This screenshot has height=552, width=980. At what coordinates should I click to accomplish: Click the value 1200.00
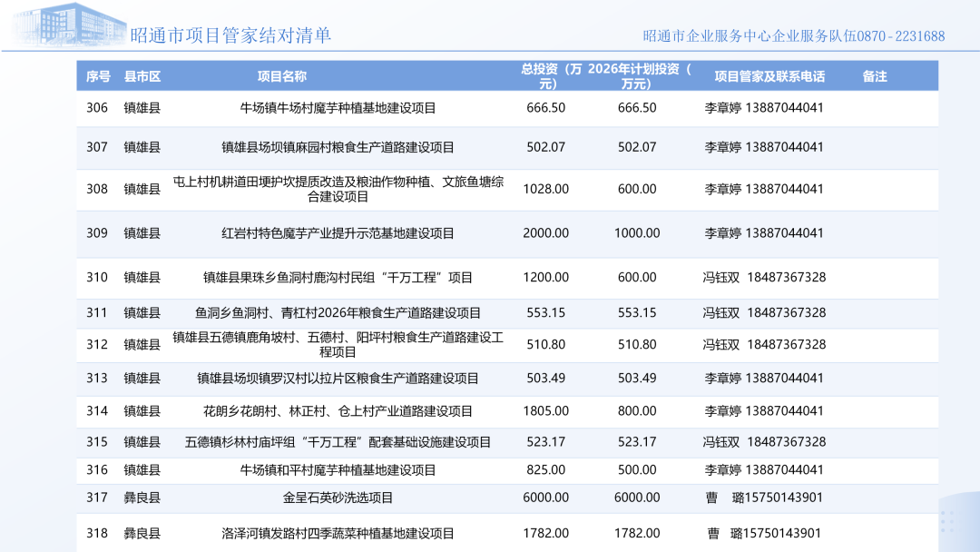coord(545,277)
